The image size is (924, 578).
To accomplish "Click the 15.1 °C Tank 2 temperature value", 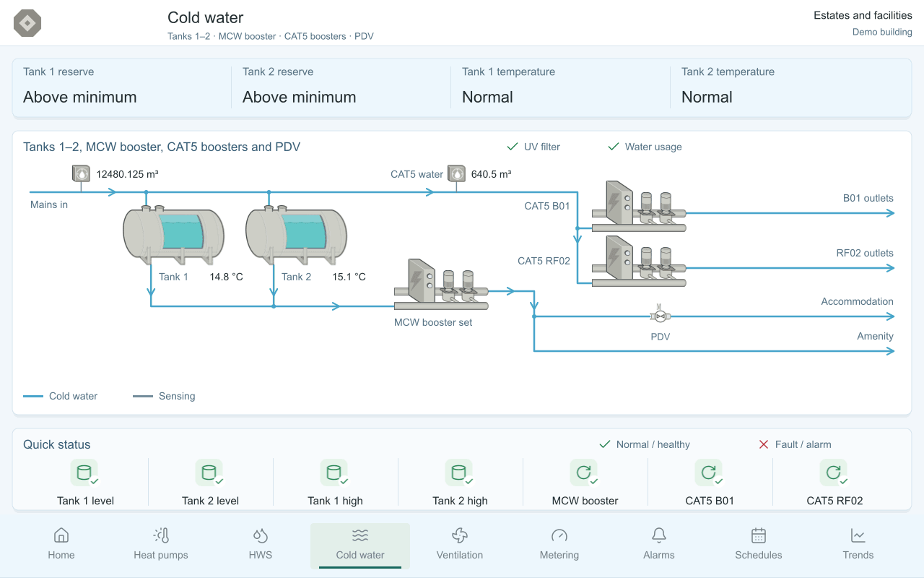I will tap(349, 277).
